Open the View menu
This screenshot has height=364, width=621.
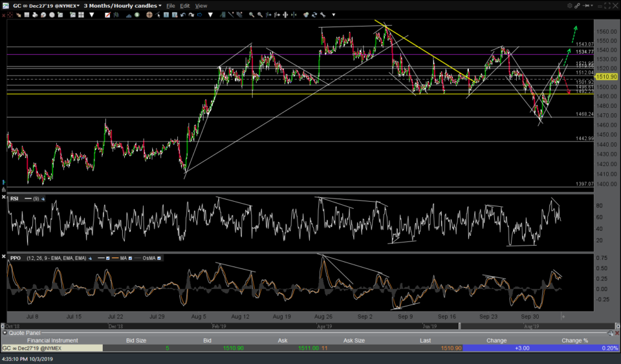pos(201,6)
